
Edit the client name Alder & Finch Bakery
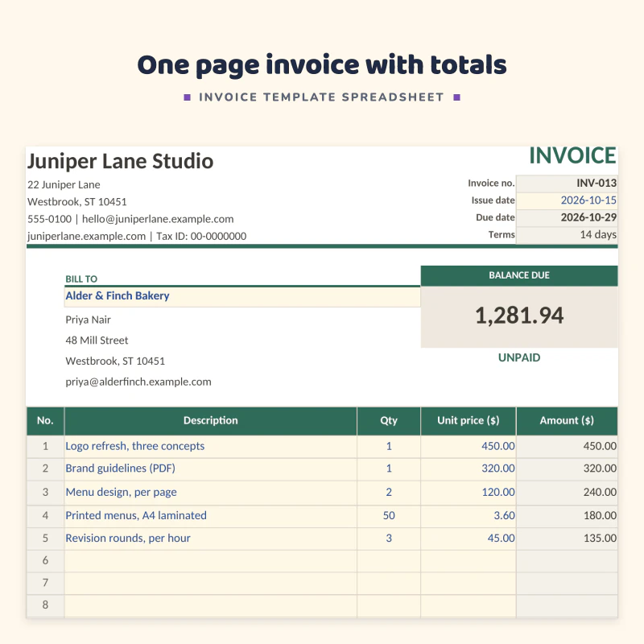pos(242,296)
